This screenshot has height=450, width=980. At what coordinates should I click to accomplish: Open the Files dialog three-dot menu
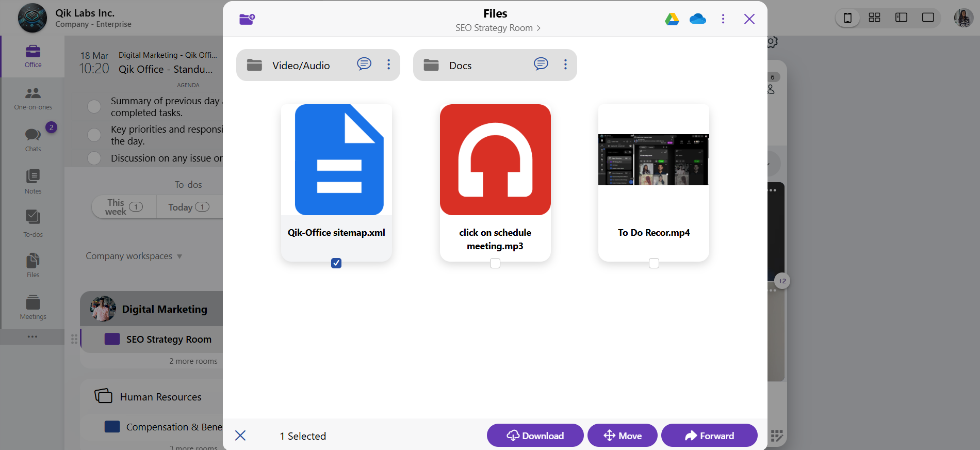point(723,19)
